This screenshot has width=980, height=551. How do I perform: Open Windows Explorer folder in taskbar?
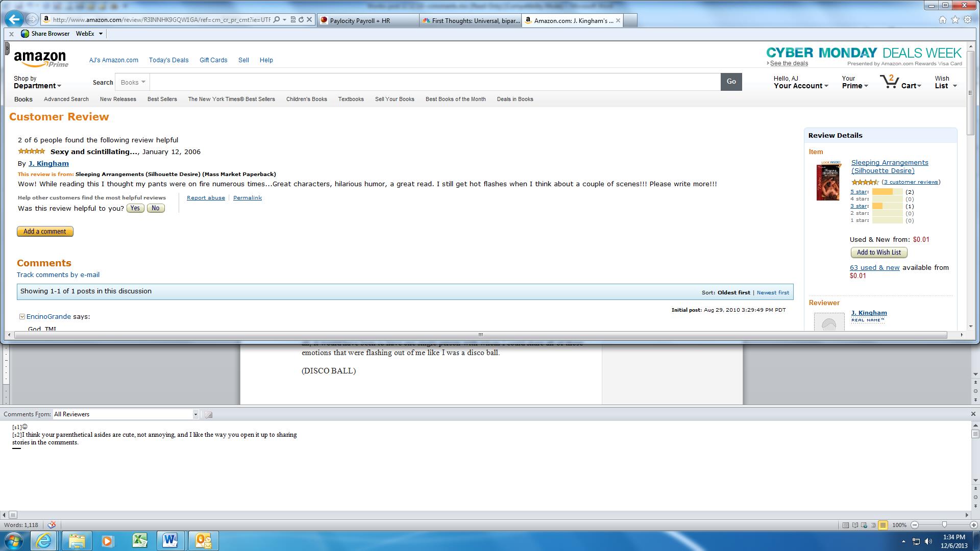(x=77, y=540)
